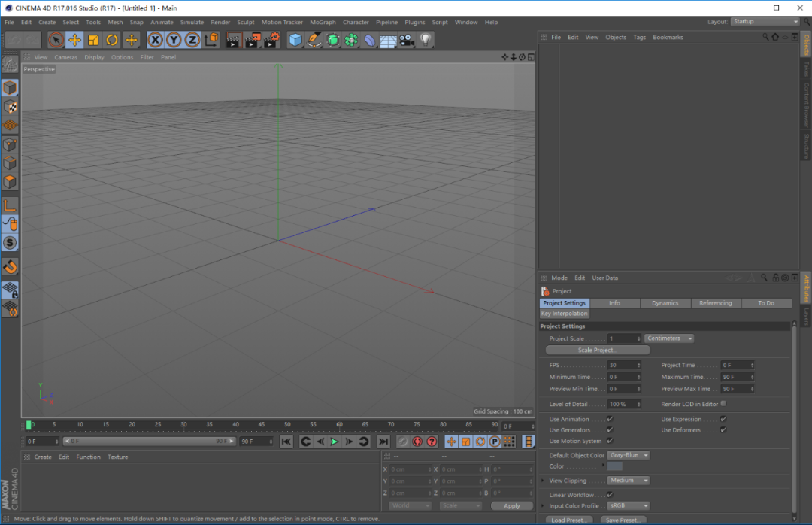
Task: Open the Simulate menu
Action: point(192,23)
